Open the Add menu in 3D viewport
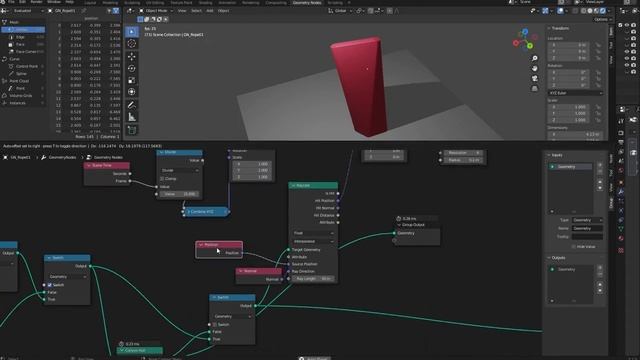640x360 pixels. [x=210, y=11]
